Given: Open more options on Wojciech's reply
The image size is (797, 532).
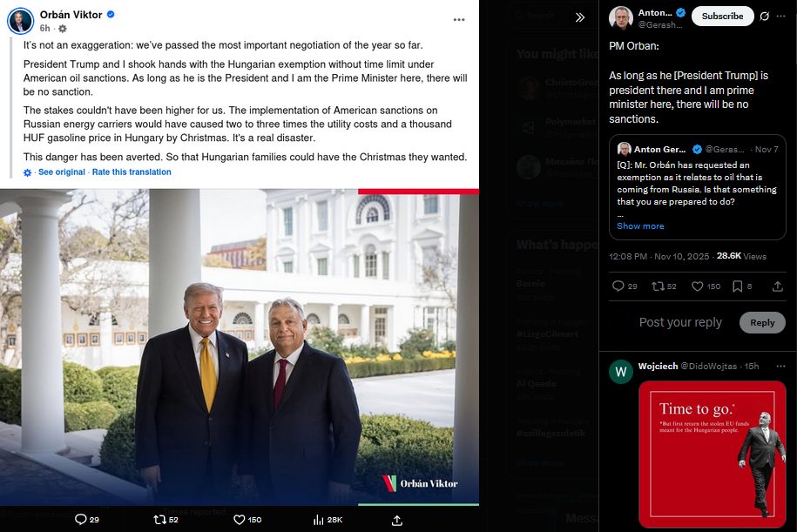Looking at the screenshot, I should pos(780,367).
